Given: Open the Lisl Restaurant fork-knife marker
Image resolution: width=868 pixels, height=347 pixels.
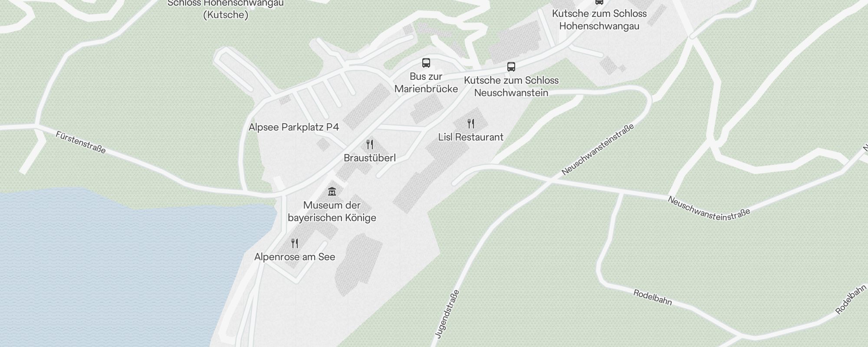Looking at the screenshot, I should tap(471, 124).
